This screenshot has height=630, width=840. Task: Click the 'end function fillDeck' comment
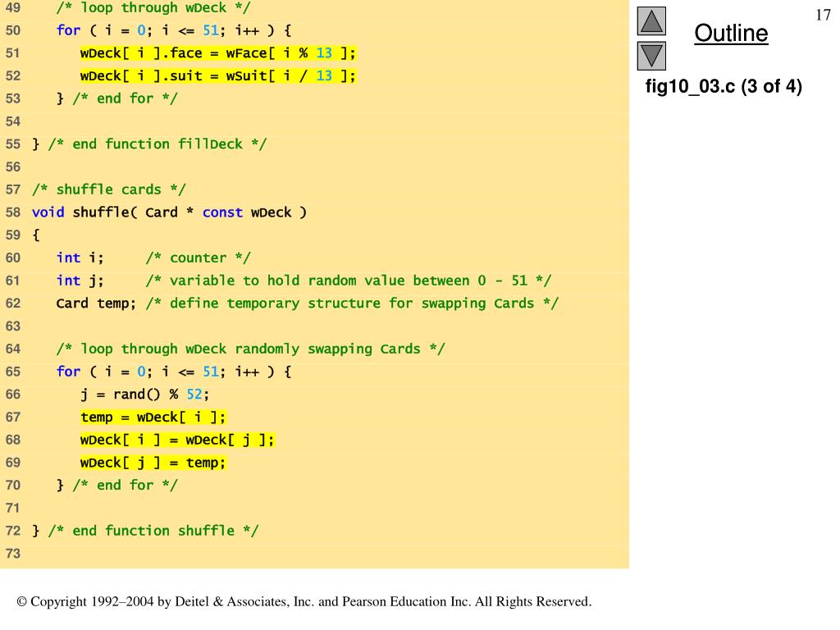pyautogui.click(x=157, y=144)
